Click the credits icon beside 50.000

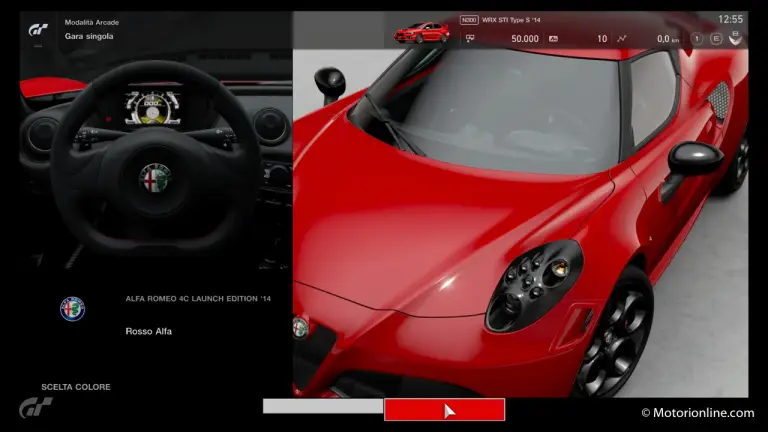tap(470, 39)
